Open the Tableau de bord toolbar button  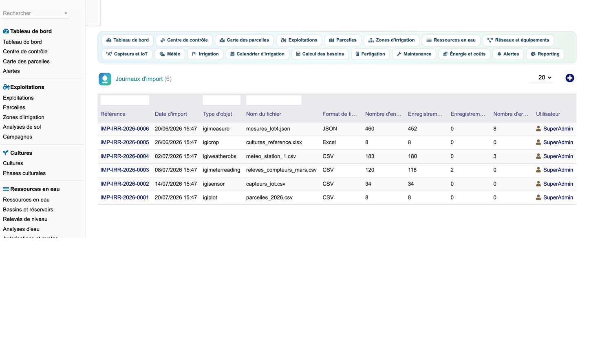128,40
